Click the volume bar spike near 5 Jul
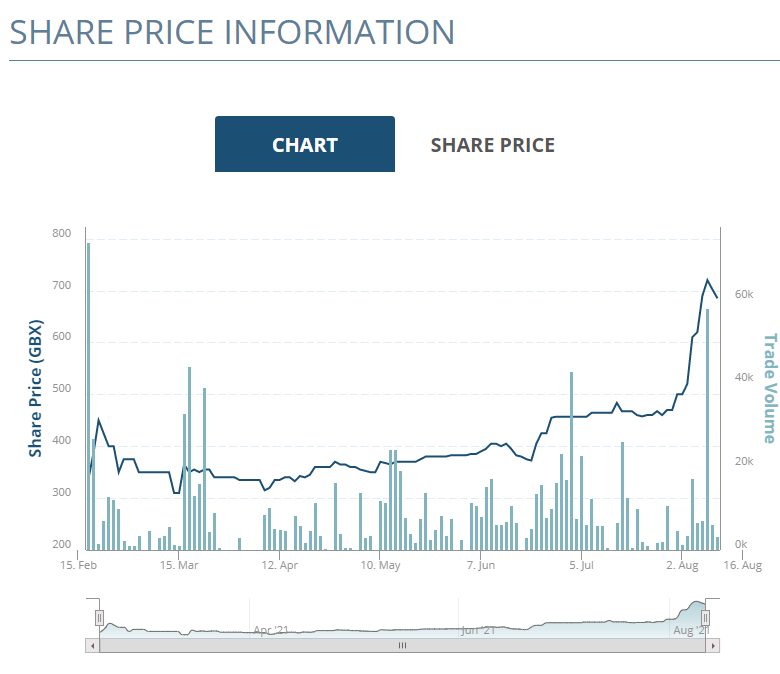The height and width of the screenshot is (674, 780). point(571,460)
